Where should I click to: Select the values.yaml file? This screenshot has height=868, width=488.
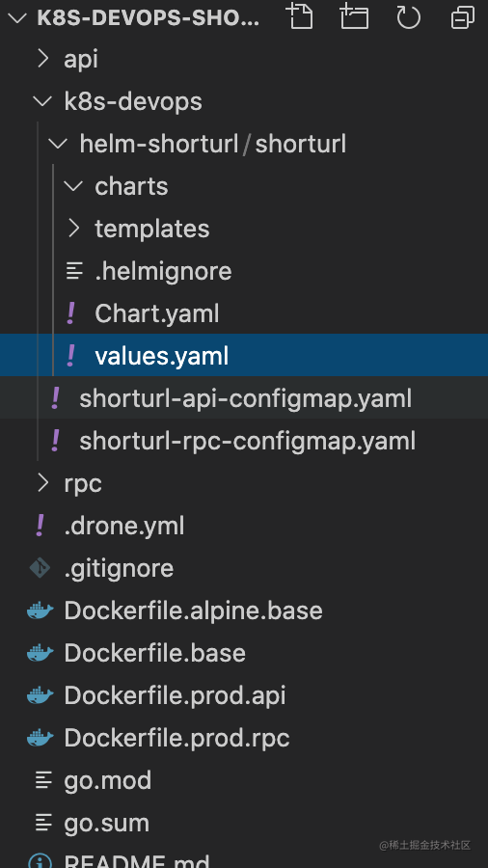(x=244, y=356)
